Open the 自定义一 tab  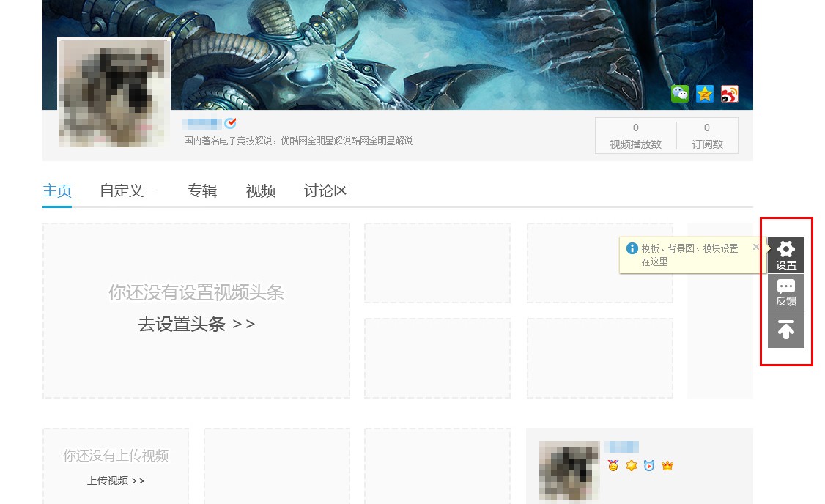[130, 190]
